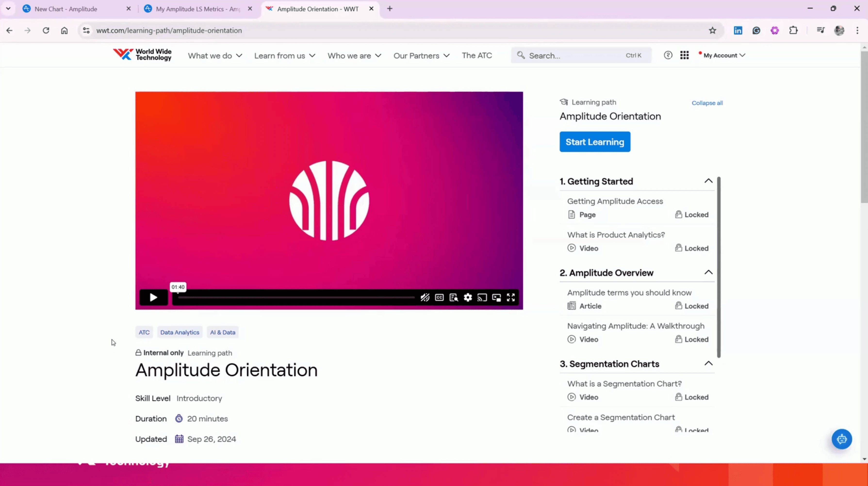Click the Cast icon in the video player
Image resolution: width=868 pixels, height=486 pixels.
point(482,297)
